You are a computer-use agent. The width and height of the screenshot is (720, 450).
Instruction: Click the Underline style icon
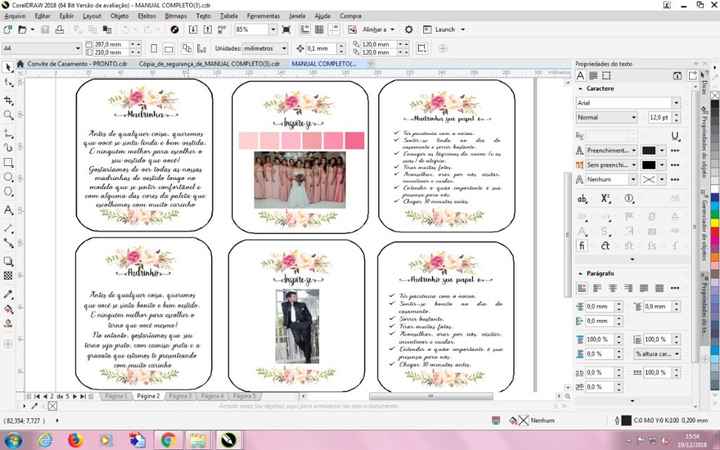pyautogui.click(x=675, y=136)
